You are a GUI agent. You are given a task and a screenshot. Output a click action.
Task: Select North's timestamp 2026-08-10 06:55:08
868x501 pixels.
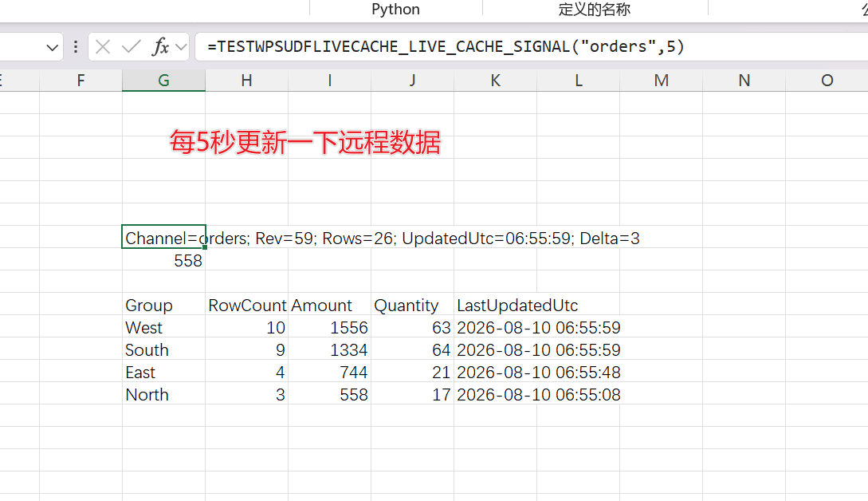[539, 394]
